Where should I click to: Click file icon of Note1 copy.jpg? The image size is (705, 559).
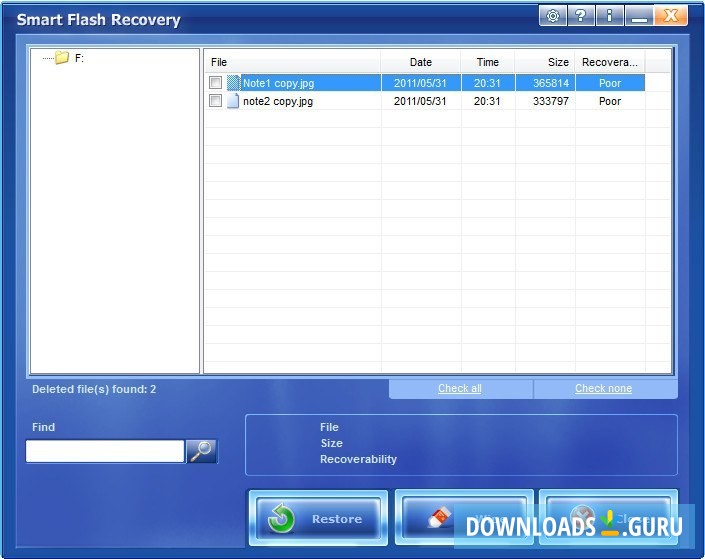pyautogui.click(x=233, y=83)
